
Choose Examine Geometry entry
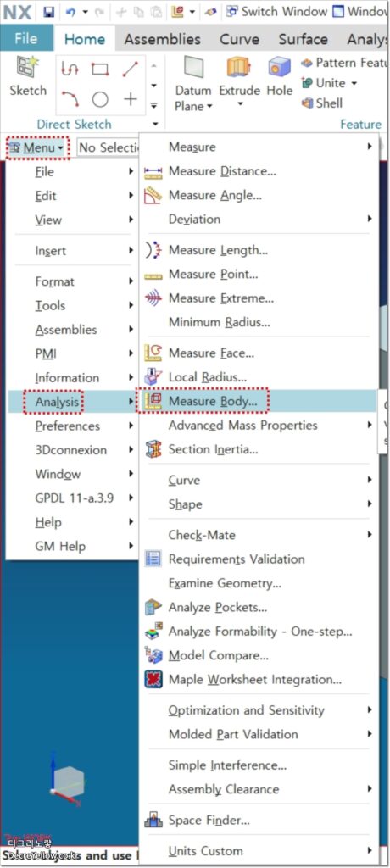pos(259,583)
